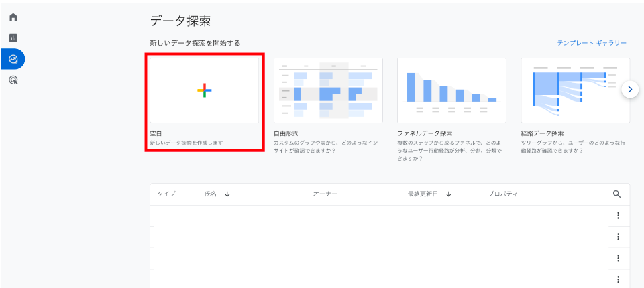
Task: Open the Home icon in sidebar
Action: (x=13, y=17)
